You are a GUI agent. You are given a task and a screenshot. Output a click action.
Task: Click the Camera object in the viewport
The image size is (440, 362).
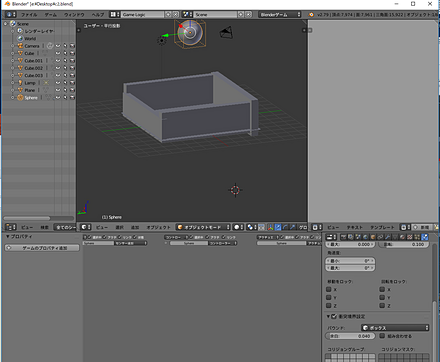pyautogui.click(x=226, y=33)
